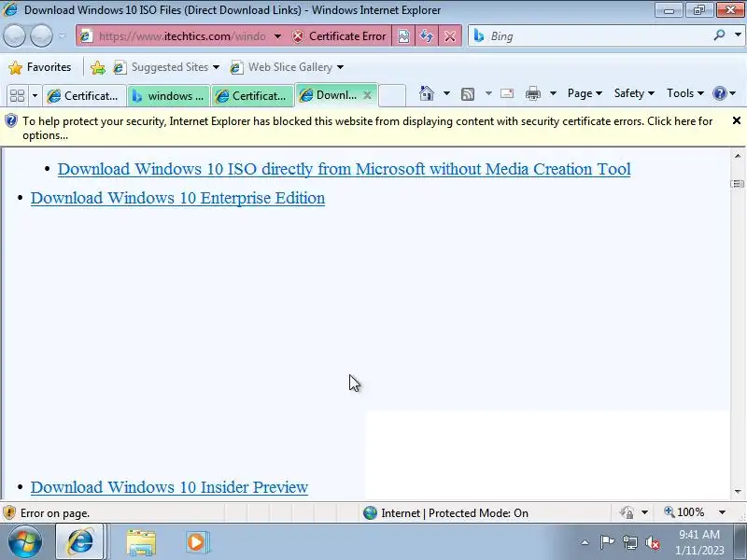Viewport: 747px width, 560px height.
Task: Open the Page menu
Action: 585,93
